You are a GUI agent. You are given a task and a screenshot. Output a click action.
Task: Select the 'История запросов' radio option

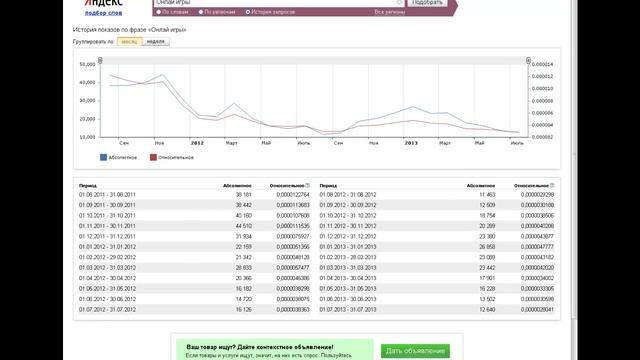(x=248, y=12)
